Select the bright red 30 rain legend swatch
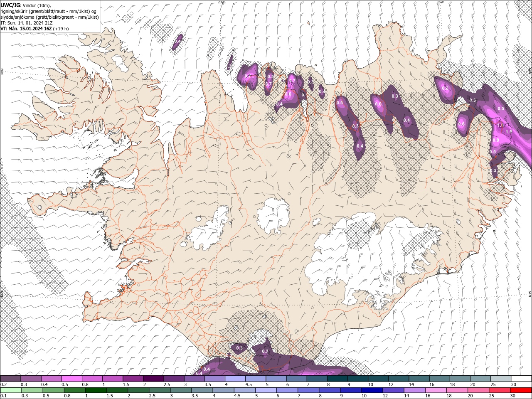 [x=520, y=390]
